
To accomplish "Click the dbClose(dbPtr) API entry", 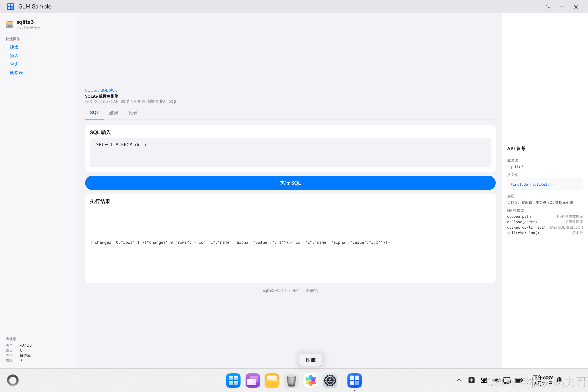I will (x=522, y=222).
